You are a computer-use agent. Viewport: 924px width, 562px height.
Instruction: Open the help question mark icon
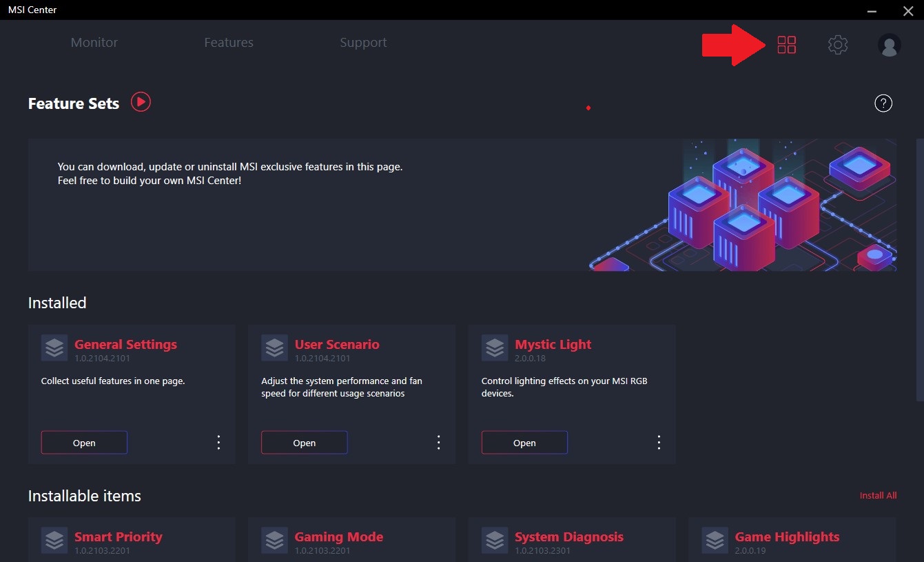[883, 103]
